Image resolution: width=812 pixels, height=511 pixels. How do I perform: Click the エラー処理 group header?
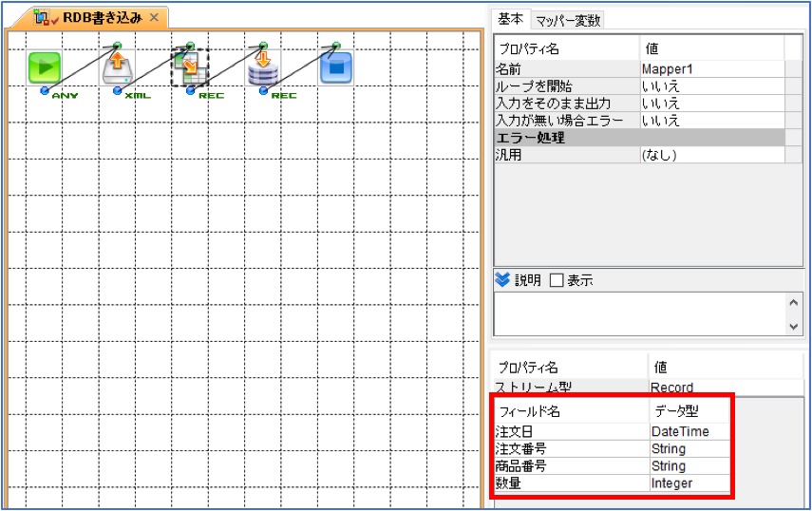pos(639,137)
